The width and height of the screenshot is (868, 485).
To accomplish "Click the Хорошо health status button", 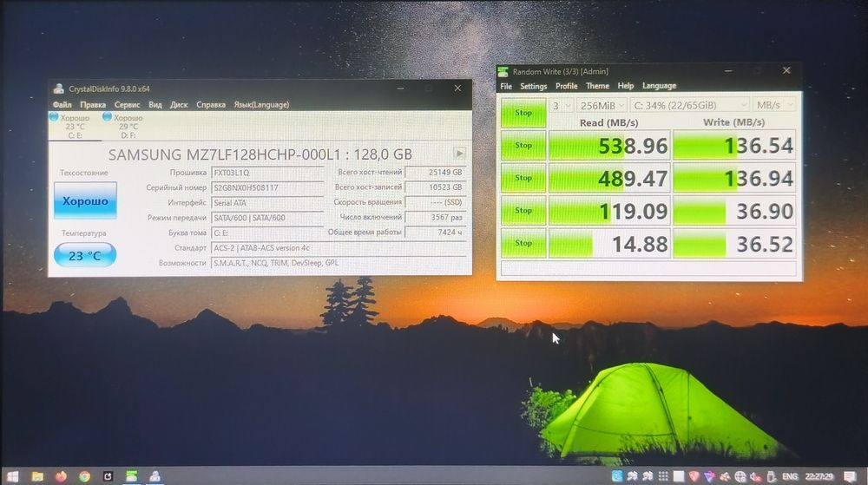I will pos(85,200).
